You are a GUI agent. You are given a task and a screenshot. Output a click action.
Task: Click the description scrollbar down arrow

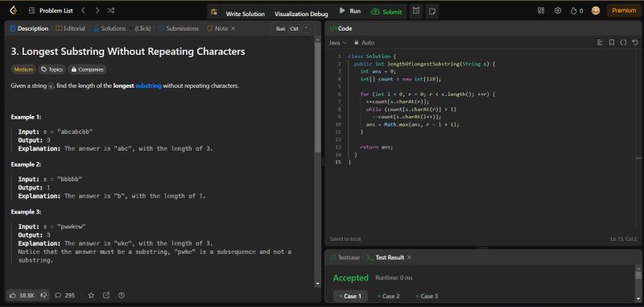tap(317, 284)
